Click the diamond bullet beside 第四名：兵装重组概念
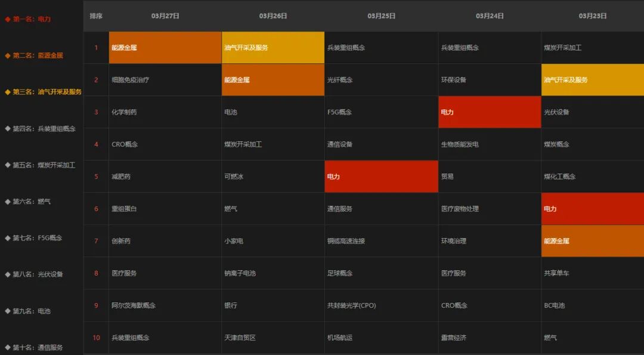The image size is (644, 355). coord(8,128)
